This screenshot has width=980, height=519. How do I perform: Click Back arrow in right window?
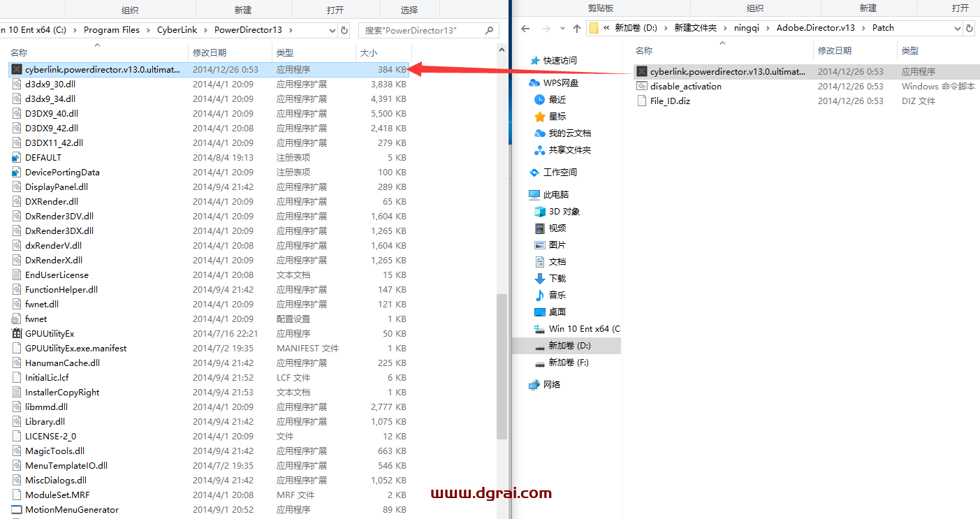[525, 28]
